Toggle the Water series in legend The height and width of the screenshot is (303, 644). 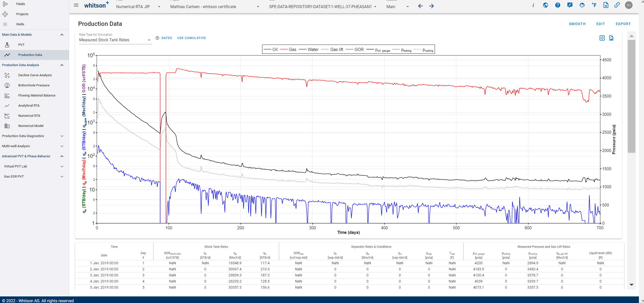(309, 49)
